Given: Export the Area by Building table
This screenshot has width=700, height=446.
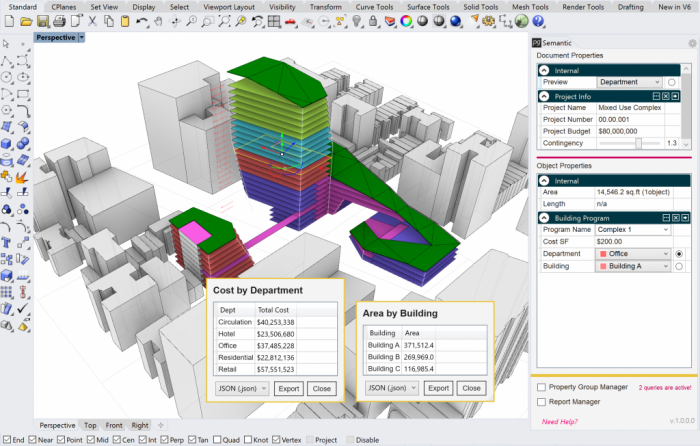Looking at the screenshot, I should coord(438,388).
